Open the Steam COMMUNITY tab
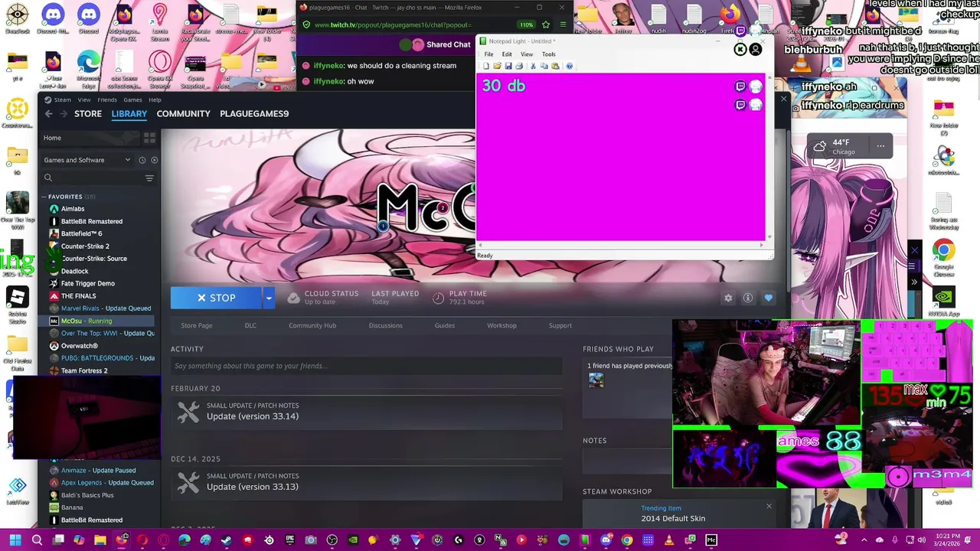Image resolution: width=980 pixels, height=551 pixels. (x=184, y=113)
